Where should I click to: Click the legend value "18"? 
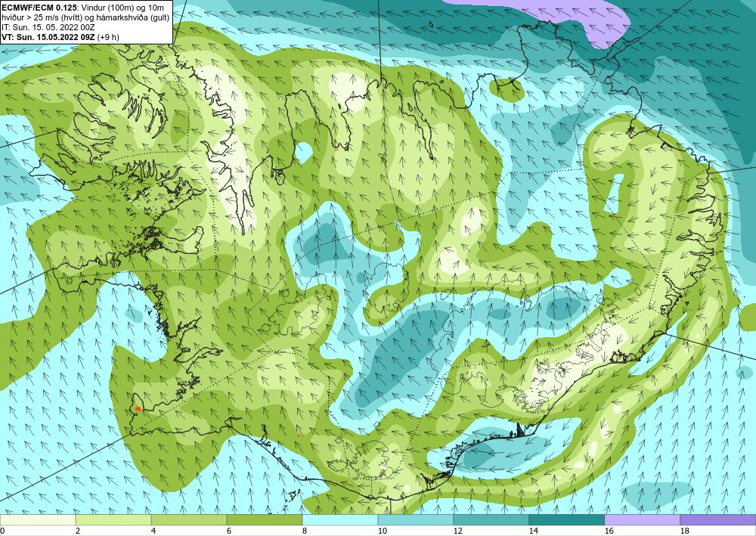pos(684,531)
